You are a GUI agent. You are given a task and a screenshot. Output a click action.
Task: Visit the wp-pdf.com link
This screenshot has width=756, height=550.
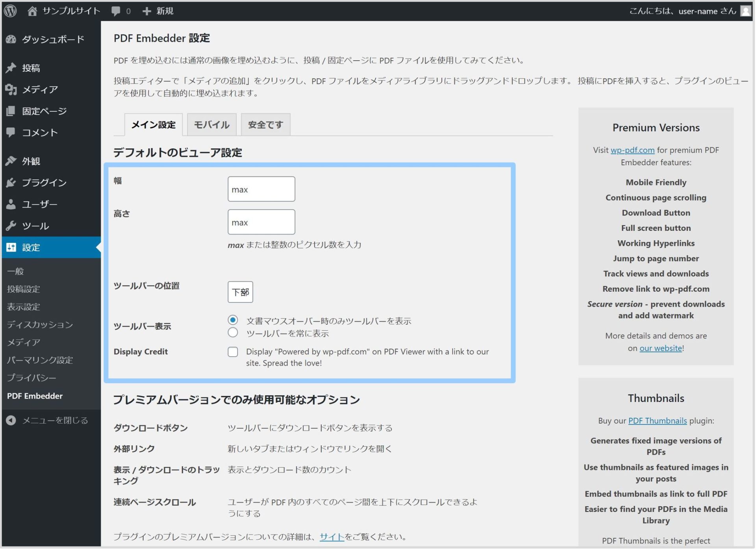633,150
